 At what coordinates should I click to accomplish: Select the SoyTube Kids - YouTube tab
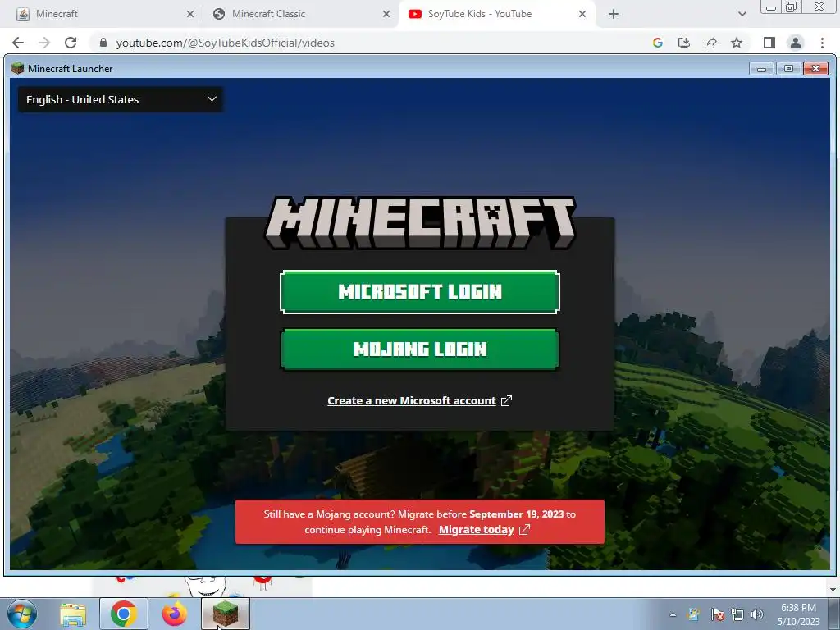click(497, 14)
